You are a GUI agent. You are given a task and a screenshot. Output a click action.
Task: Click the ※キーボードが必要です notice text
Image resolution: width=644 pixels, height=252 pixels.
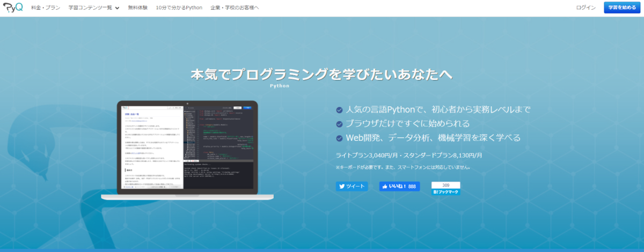(403, 167)
